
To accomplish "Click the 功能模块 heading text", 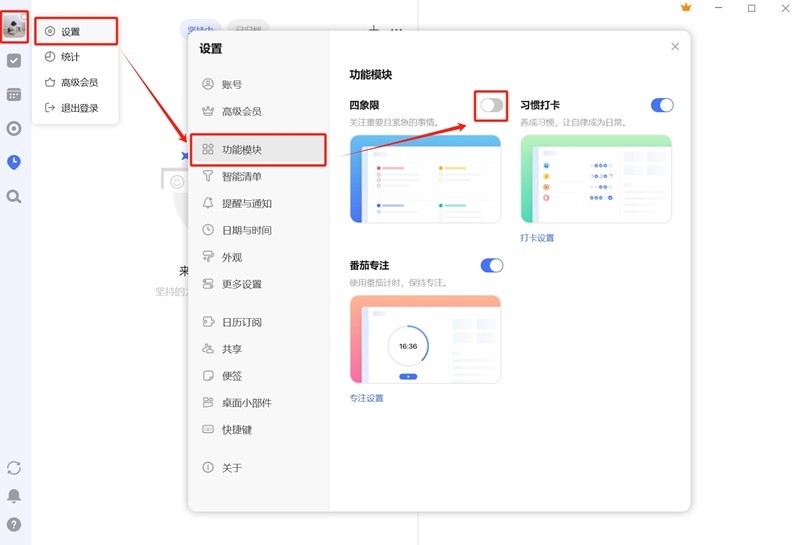I will [371, 75].
